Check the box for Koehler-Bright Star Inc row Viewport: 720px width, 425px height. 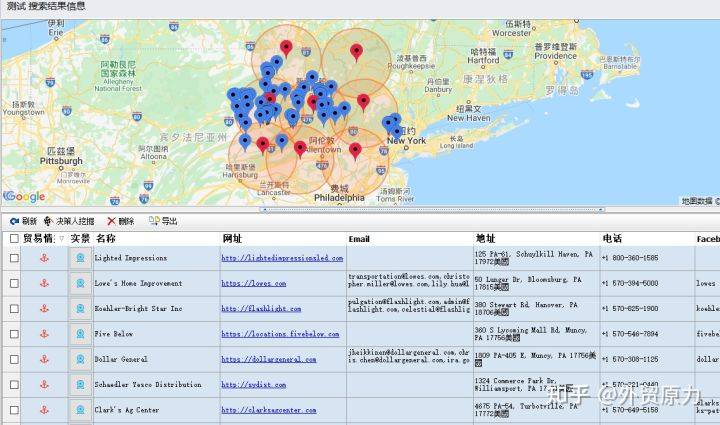[13, 309]
